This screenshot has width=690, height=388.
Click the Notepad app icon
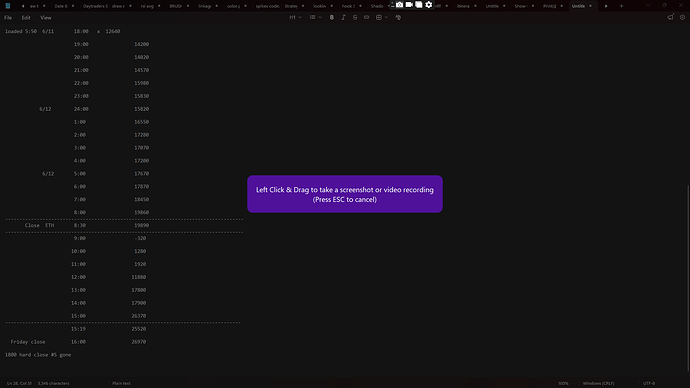pos(7,6)
